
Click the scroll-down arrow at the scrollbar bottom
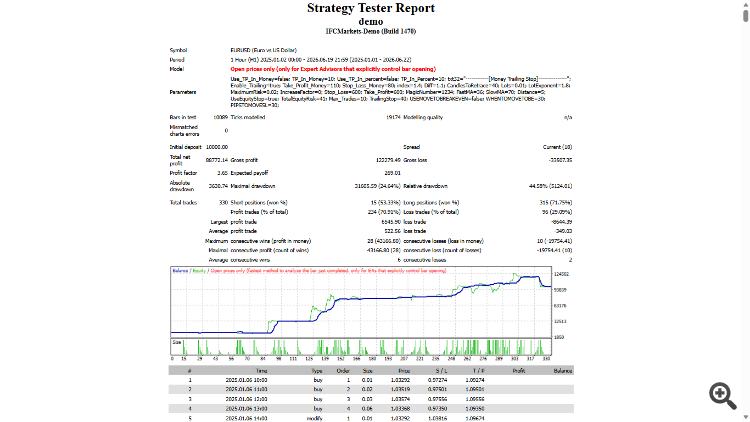745,419
